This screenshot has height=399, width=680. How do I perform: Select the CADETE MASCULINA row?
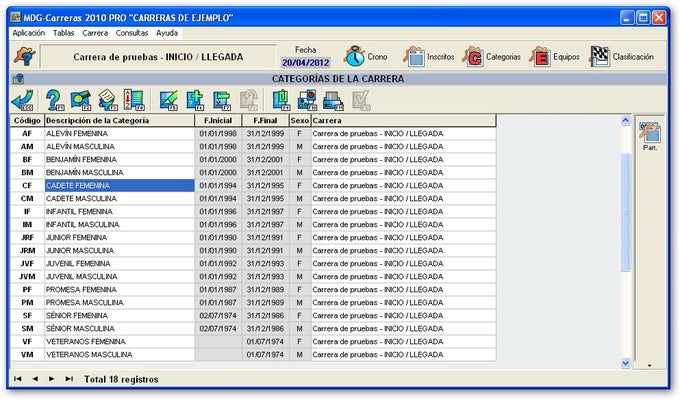tap(253, 199)
